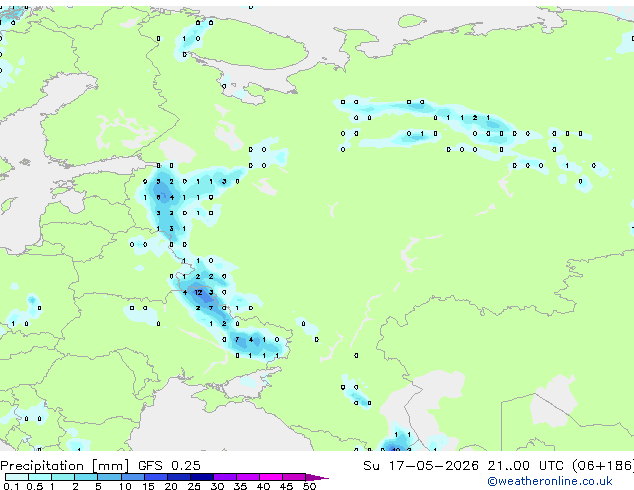Open the weatheronline.co.uk copyright link

pyautogui.click(x=549, y=481)
